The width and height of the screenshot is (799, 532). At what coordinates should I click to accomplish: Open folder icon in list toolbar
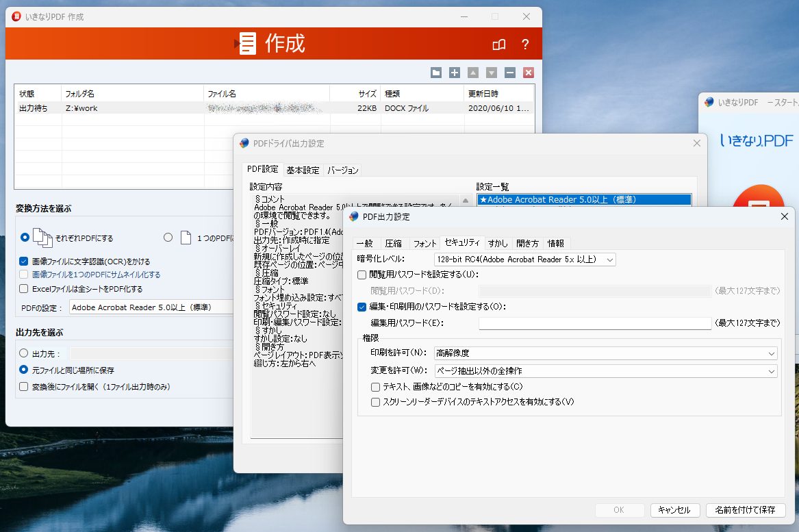click(436, 73)
